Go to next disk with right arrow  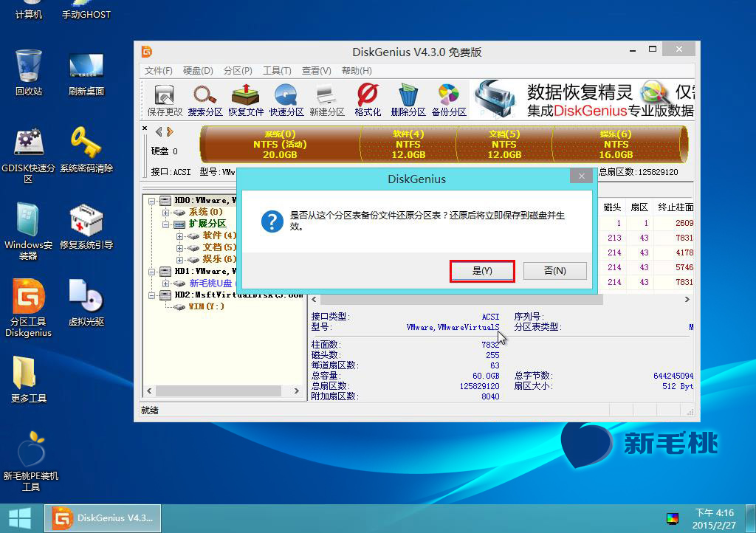(170, 131)
